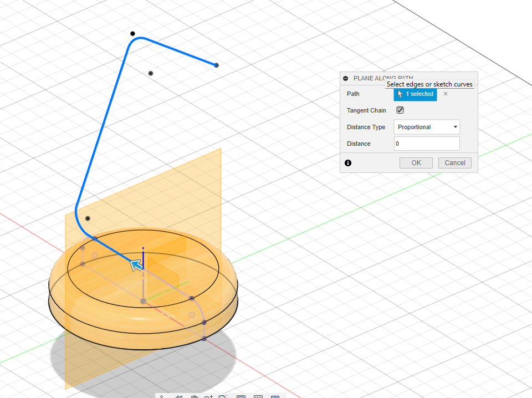This screenshot has height=398, width=532.
Task: Collapse the Plane Along Path dialog
Action: click(x=345, y=79)
